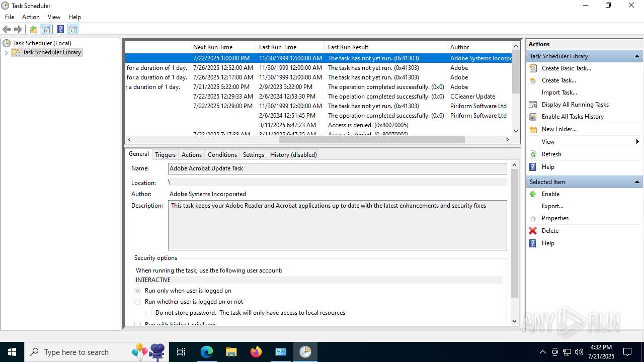
Task: Click Enable All Tasks History icon
Action: [533, 117]
